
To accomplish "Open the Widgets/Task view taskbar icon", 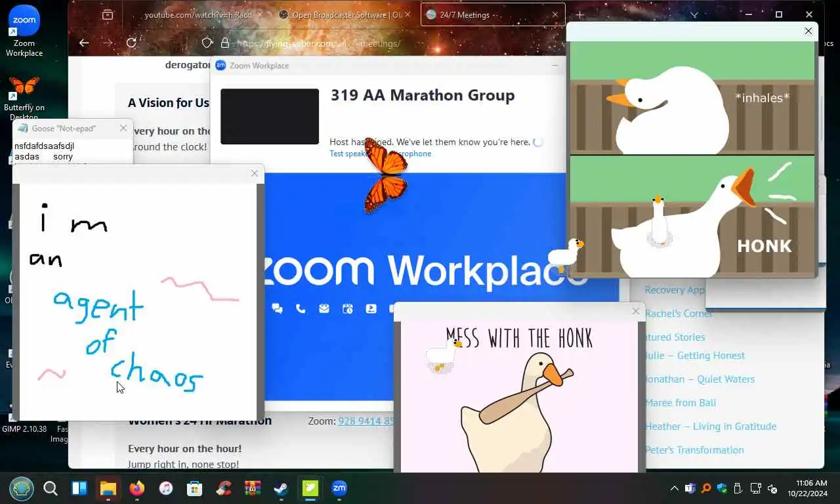I will (x=79, y=488).
